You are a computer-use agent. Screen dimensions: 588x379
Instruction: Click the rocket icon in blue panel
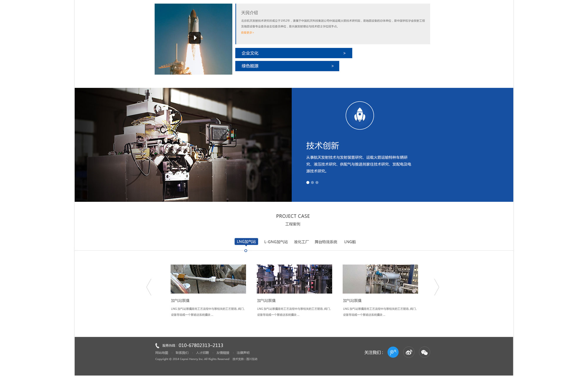(x=360, y=115)
